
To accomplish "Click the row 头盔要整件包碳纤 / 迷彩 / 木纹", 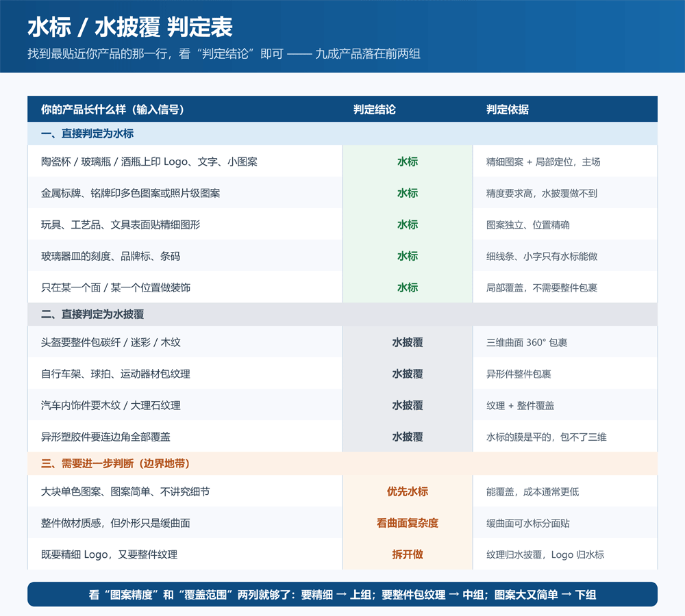I will [x=342, y=342].
